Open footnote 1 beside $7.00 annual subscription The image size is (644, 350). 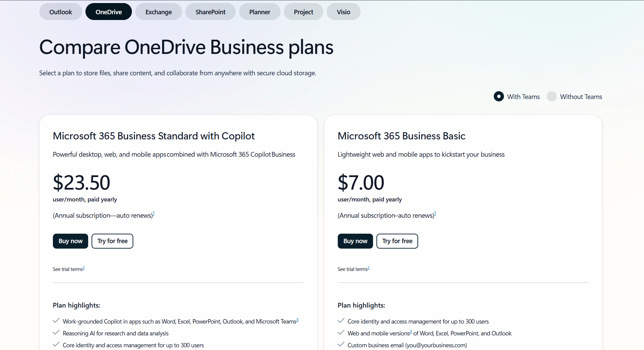coord(435,214)
